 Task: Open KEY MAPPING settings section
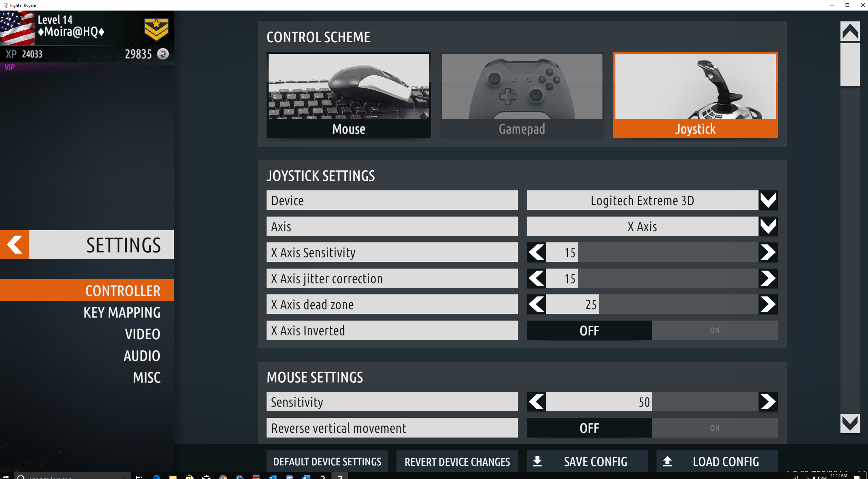(x=122, y=313)
